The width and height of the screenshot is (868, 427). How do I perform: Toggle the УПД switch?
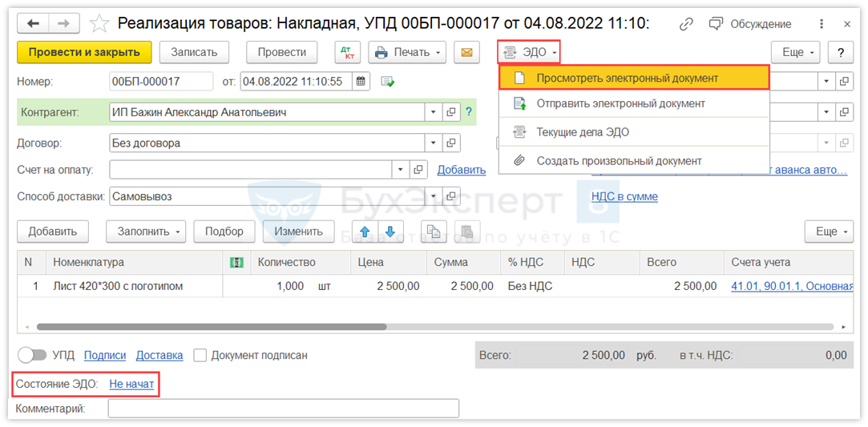click(32, 355)
